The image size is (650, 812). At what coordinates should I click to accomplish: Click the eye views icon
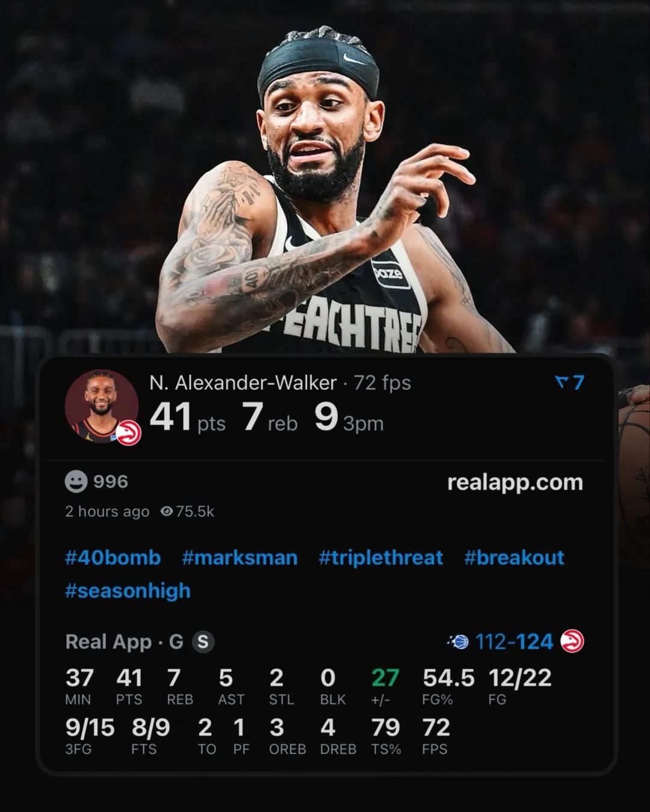167,511
